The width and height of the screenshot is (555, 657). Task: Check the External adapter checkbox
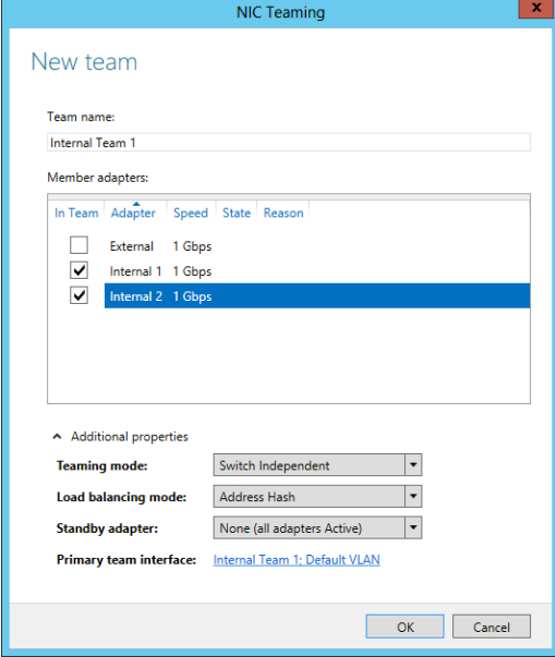coord(79,245)
